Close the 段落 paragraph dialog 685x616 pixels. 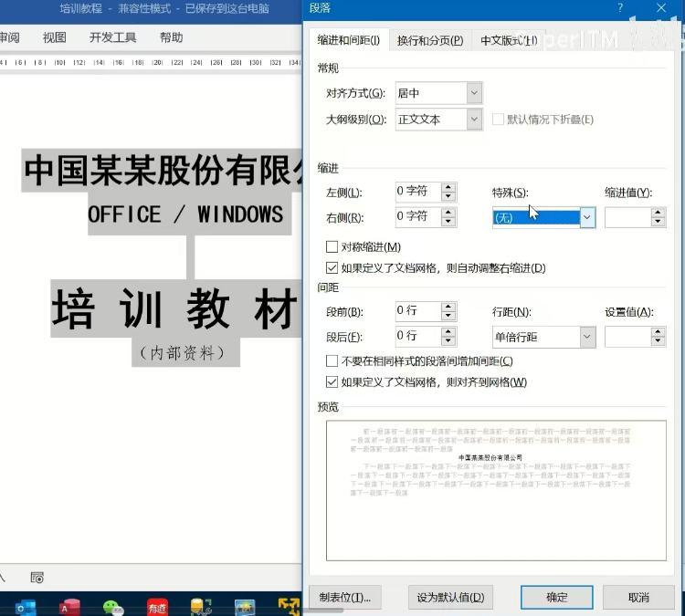pyautogui.click(x=661, y=8)
